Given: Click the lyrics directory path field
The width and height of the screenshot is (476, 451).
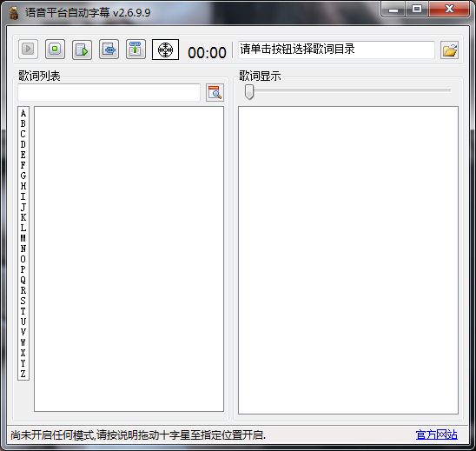Looking at the screenshot, I should tap(336, 50).
